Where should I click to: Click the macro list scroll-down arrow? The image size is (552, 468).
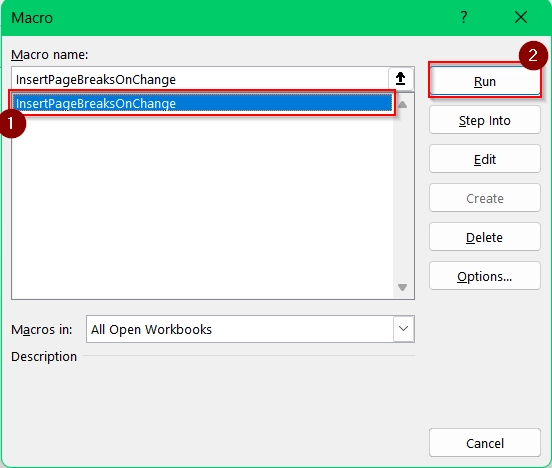[x=403, y=287]
